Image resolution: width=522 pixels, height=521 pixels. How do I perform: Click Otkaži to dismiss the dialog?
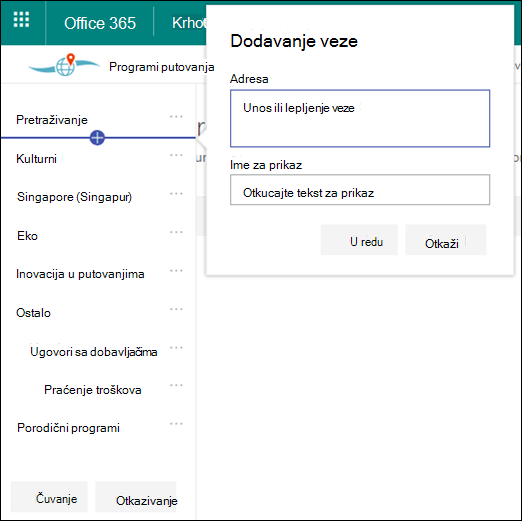click(x=446, y=240)
